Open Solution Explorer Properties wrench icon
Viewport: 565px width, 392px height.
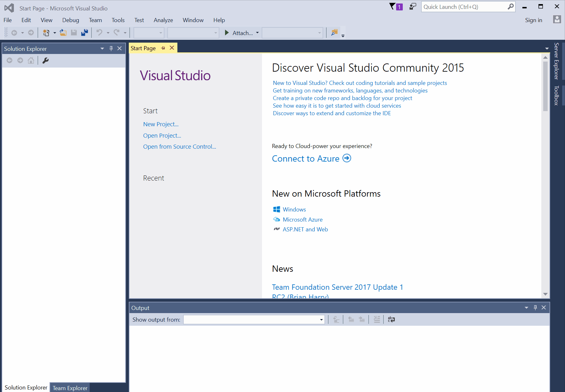click(45, 60)
